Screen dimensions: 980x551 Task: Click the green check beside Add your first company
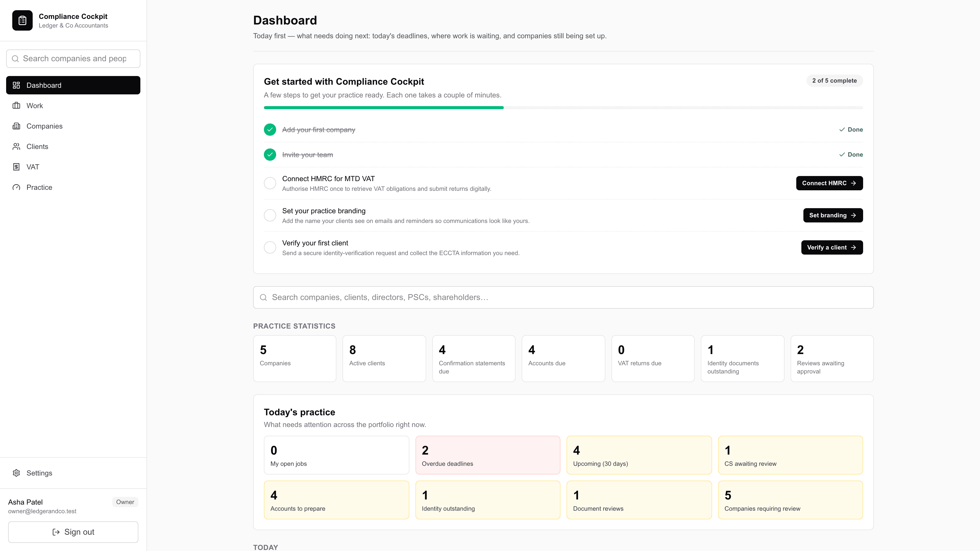click(x=270, y=130)
